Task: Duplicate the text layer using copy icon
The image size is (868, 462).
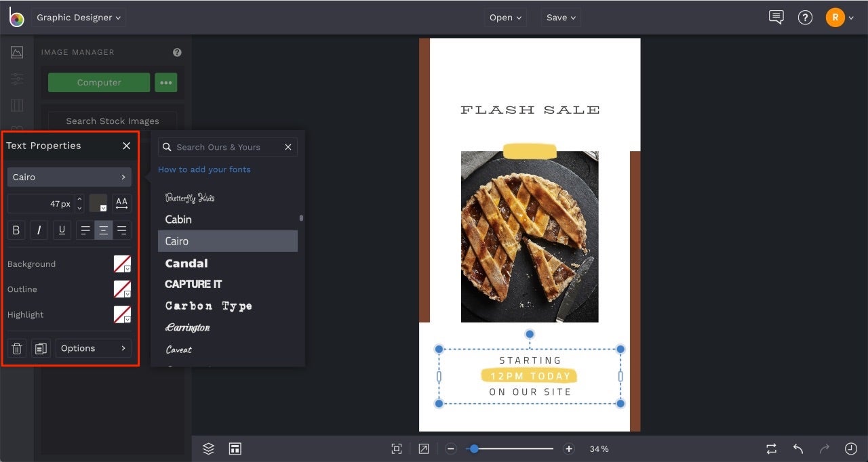Action: 40,348
